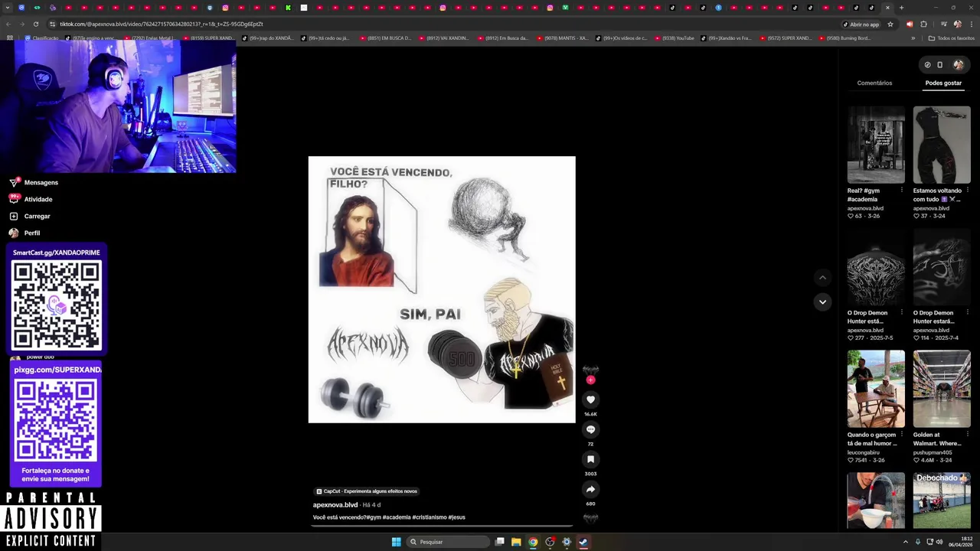The width and height of the screenshot is (980, 551).
Task: Open Google Chrome from the taskbar
Action: click(533, 542)
